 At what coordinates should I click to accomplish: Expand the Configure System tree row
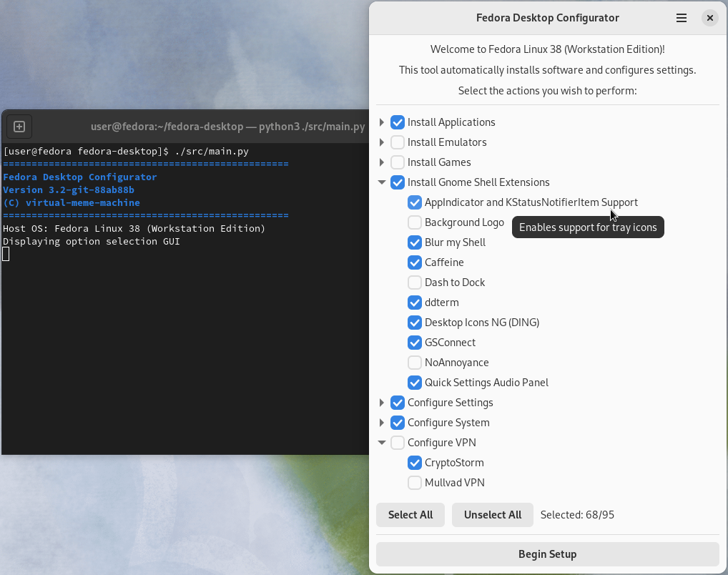[382, 422]
